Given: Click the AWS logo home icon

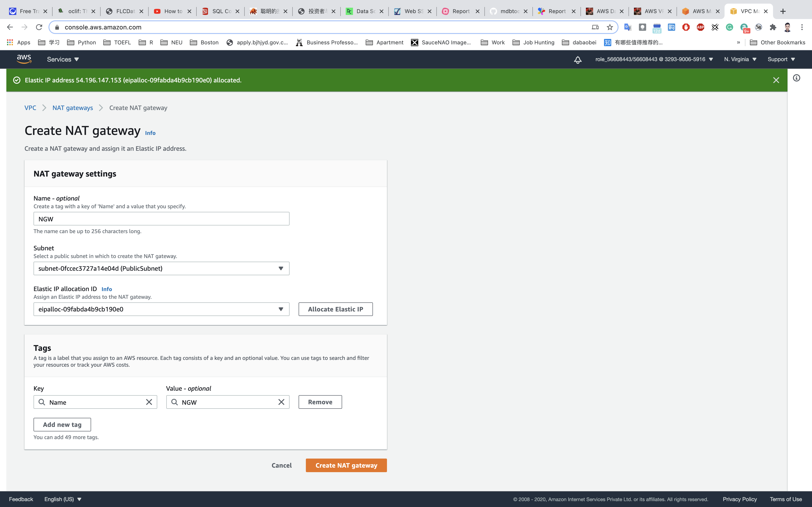Looking at the screenshot, I should [24, 59].
